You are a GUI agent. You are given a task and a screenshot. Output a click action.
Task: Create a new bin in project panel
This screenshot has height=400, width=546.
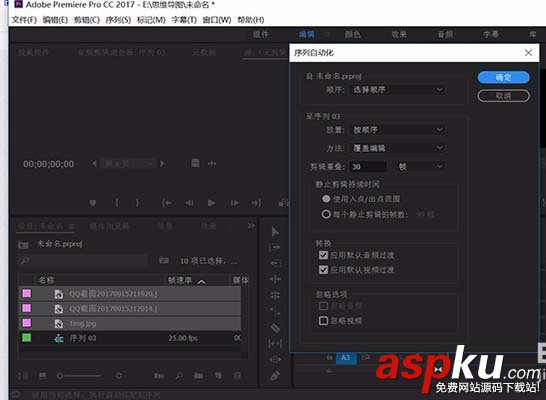click(198, 376)
